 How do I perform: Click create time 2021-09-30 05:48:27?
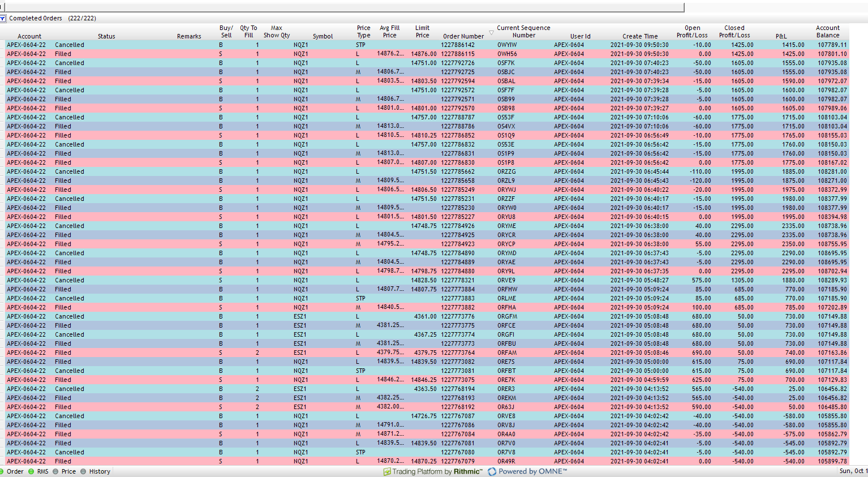tap(639, 280)
